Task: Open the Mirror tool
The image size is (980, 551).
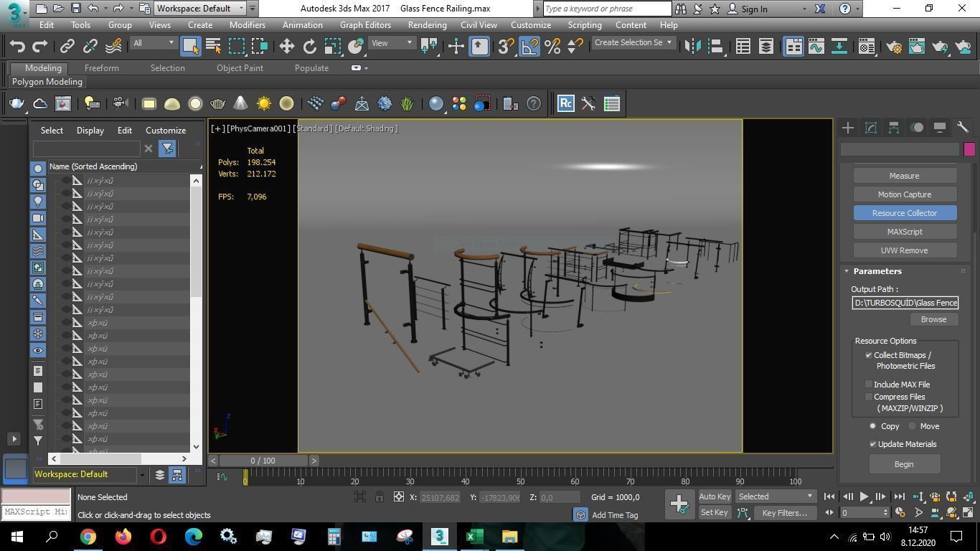Action: coord(692,47)
